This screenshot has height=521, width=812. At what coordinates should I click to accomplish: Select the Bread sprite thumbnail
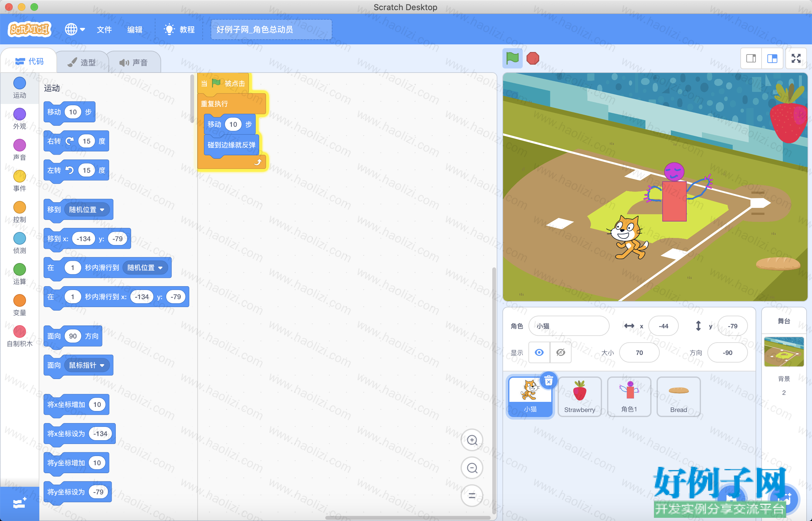point(678,397)
